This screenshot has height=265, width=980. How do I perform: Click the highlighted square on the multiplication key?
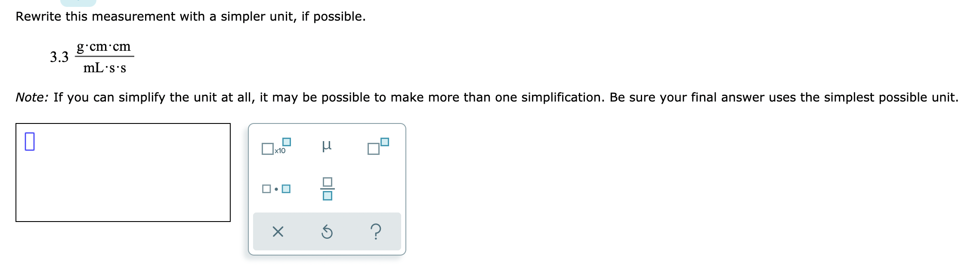(x=287, y=188)
